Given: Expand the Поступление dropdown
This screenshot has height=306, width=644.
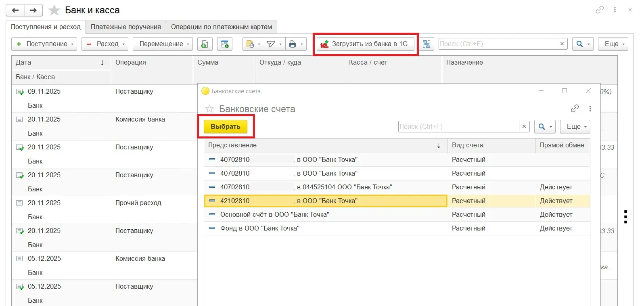Looking at the screenshot, I should 44,44.
